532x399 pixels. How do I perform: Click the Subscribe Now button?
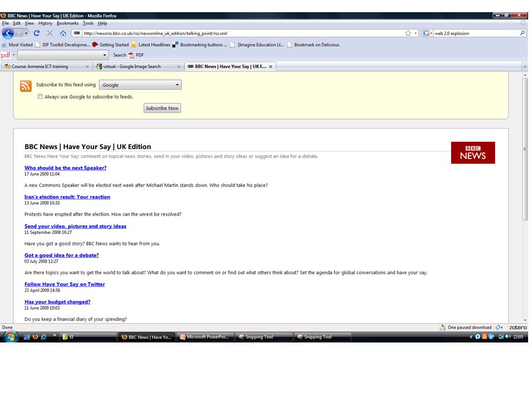162,108
